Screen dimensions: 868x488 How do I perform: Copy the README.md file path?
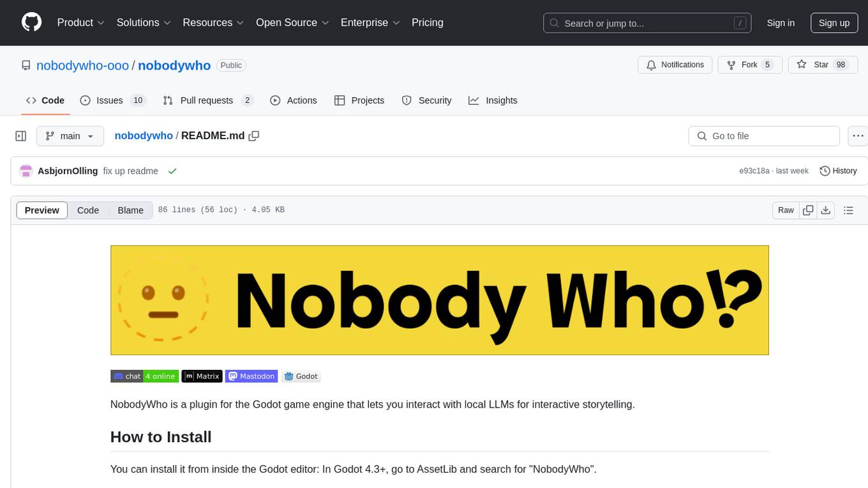pos(254,135)
